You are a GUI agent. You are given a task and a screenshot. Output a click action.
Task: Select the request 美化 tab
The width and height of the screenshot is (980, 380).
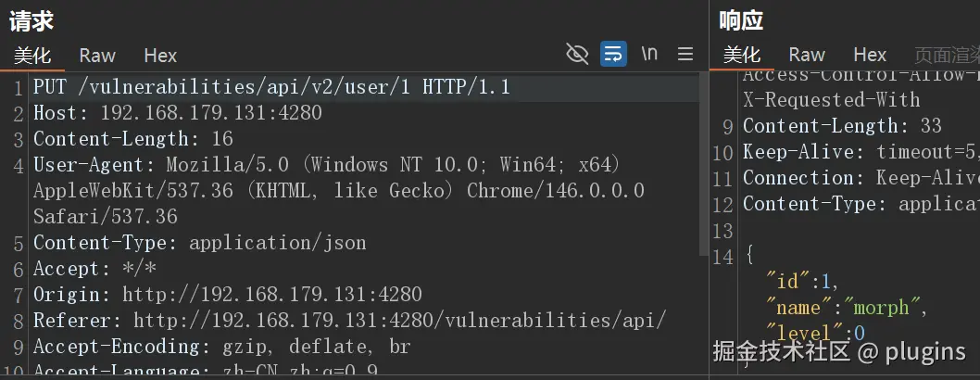(32, 56)
